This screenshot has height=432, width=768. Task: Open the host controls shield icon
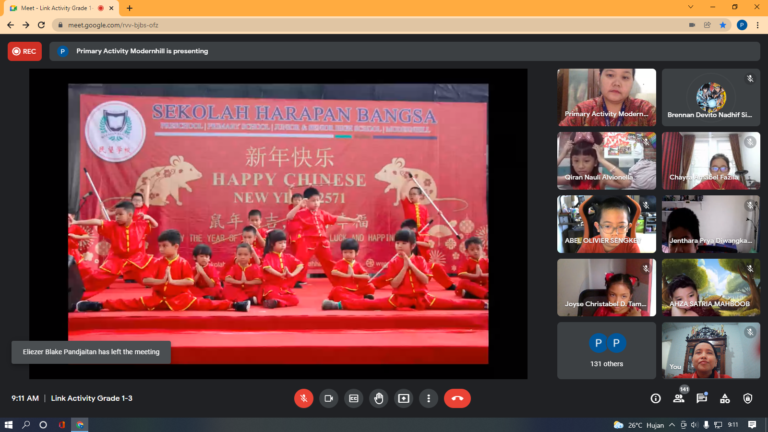click(x=748, y=398)
